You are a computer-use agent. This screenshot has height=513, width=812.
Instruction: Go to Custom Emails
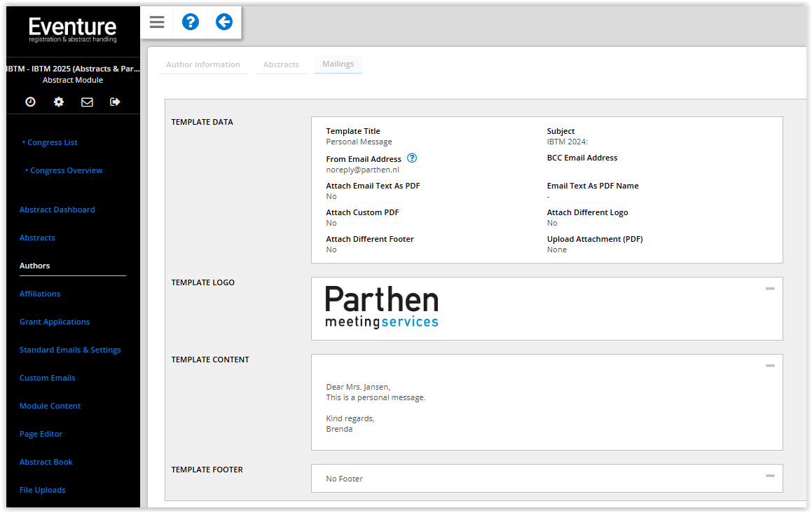click(x=47, y=378)
